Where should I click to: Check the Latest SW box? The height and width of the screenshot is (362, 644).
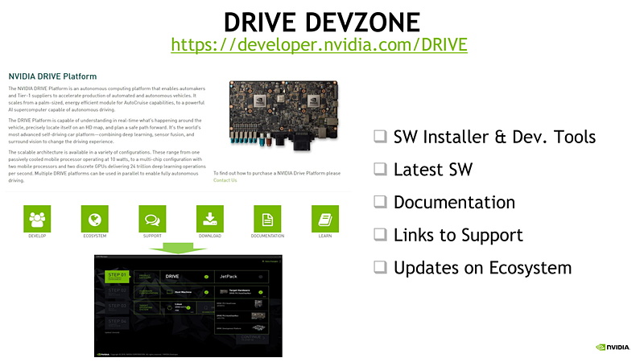coord(380,169)
